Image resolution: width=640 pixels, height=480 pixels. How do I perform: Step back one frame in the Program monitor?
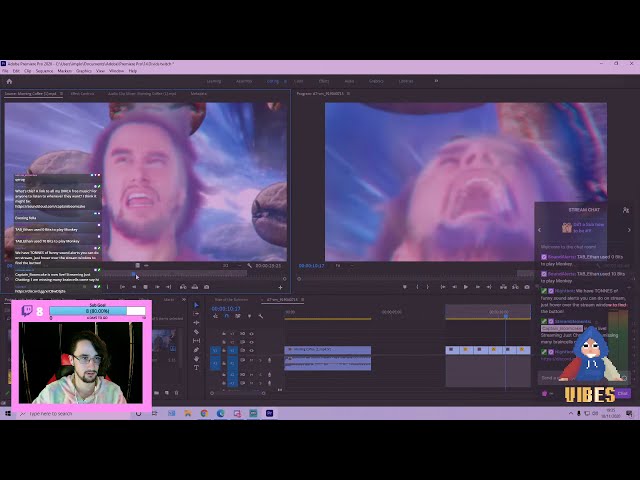454,287
